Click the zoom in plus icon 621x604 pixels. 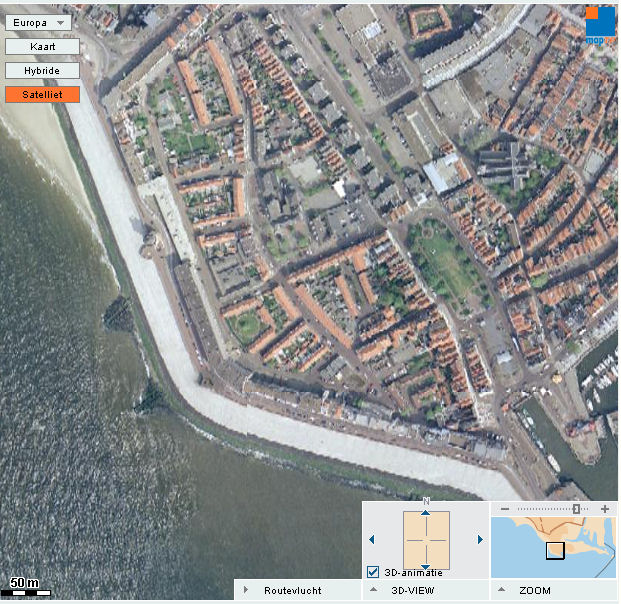(x=605, y=509)
